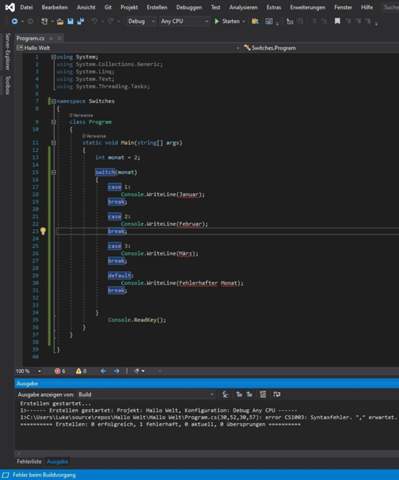This screenshot has height=480, width=399.
Task: Click the Save All toolbar icon
Action: (80, 21)
